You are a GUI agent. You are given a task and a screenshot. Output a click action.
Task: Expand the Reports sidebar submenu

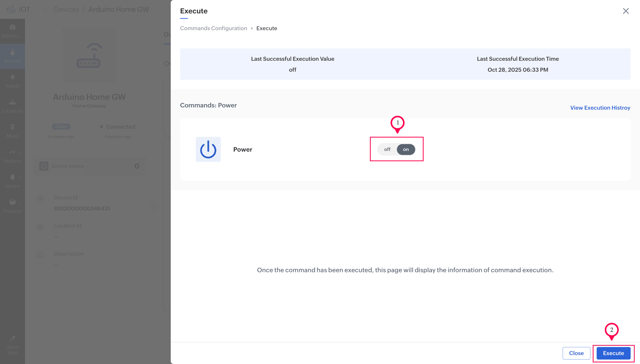(20, 153)
